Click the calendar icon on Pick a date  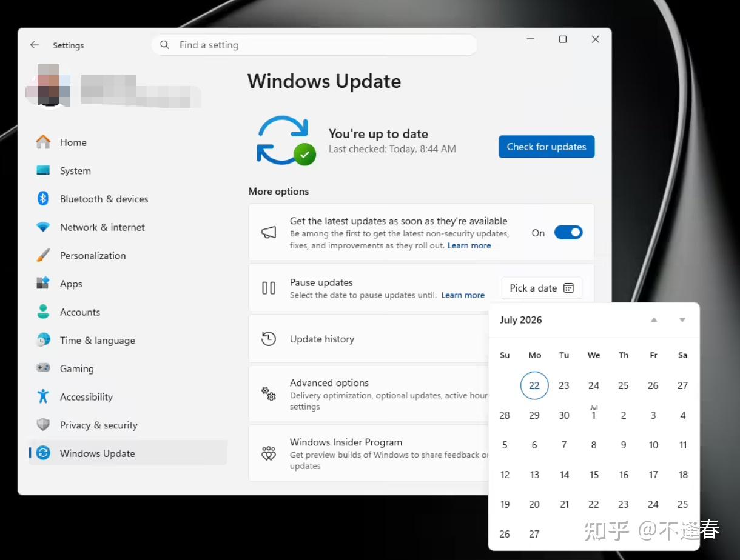point(568,288)
